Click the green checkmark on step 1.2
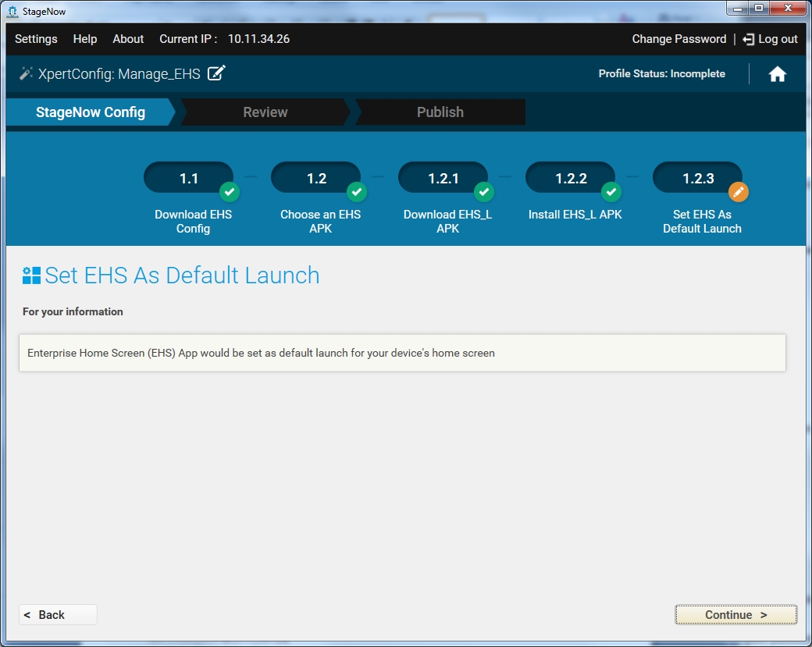This screenshot has width=812, height=647. coord(356,191)
